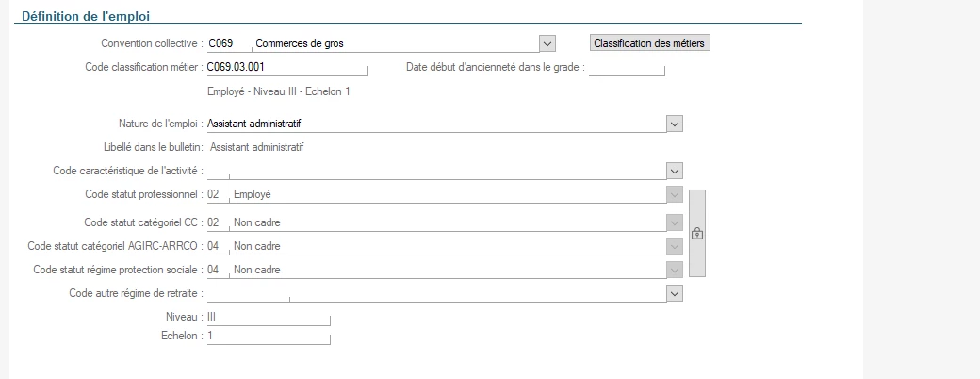The image size is (980, 379).
Task: Focus the Code caractéristique de l'activité code box
Action: 218,171
